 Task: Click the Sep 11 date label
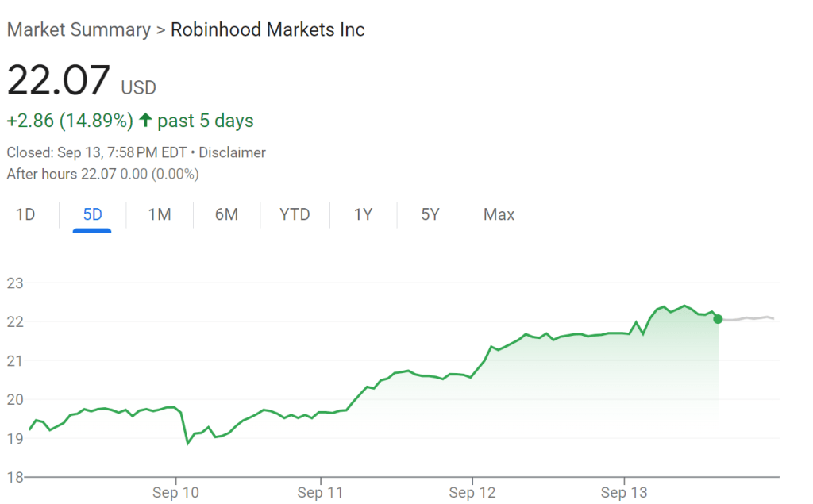321,493
